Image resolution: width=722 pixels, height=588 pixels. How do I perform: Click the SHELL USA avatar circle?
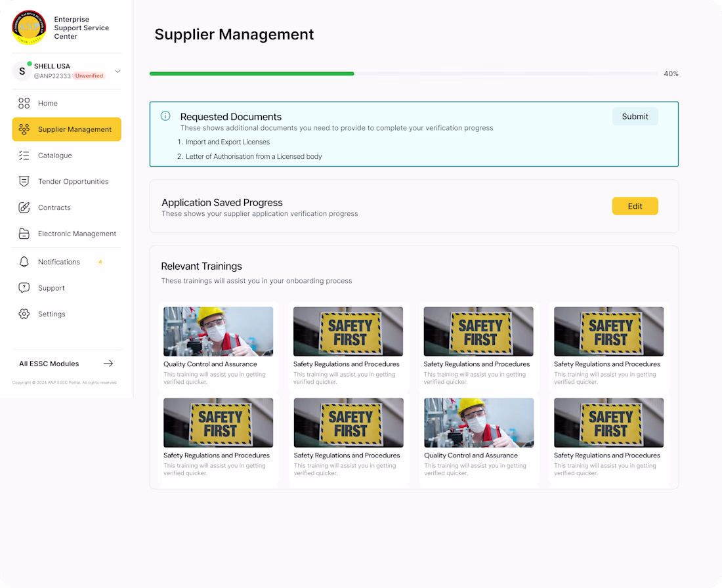pyautogui.click(x=22, y=71)
